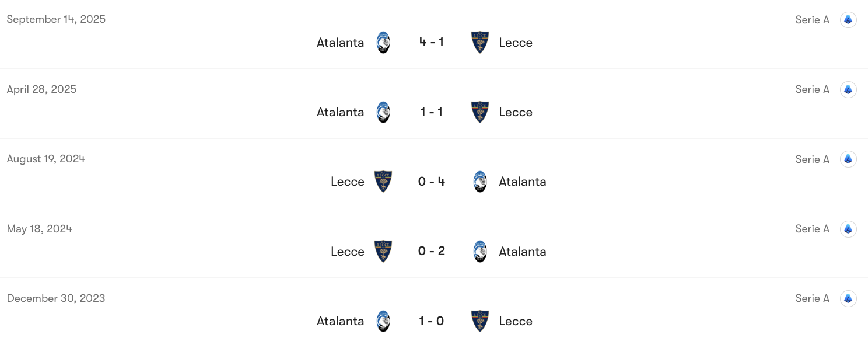Click the Atalanta crest in the September 14 match
The image size is (868, 341).
[x=383, y=42]
